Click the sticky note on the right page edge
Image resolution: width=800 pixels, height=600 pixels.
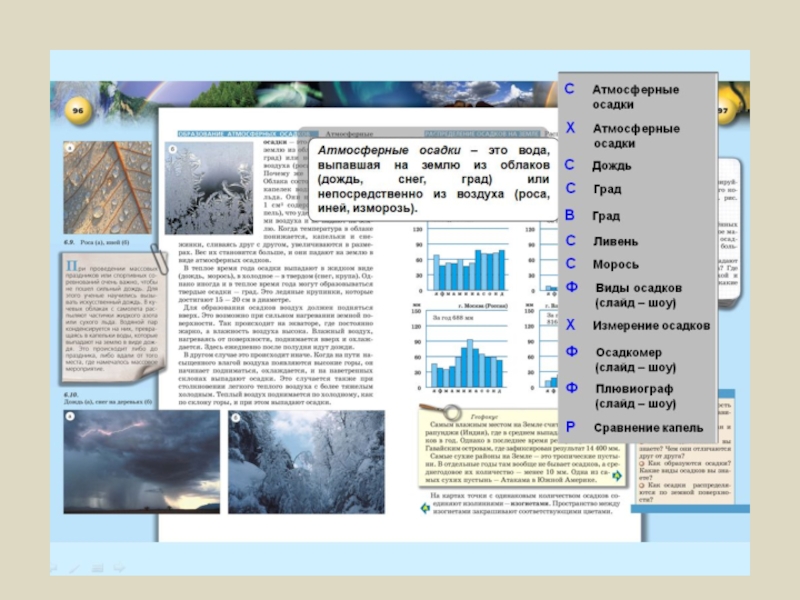729,232
